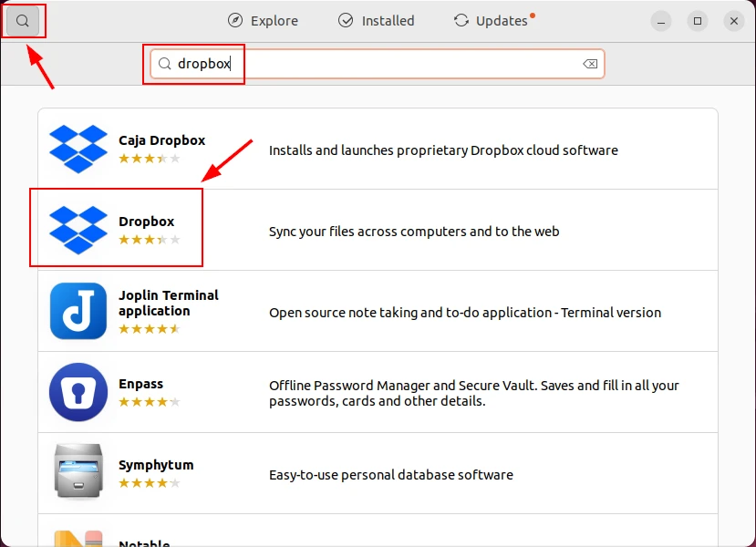Click the Caja Dropbox app icon
756x547 pixels.
click(78, 149)
